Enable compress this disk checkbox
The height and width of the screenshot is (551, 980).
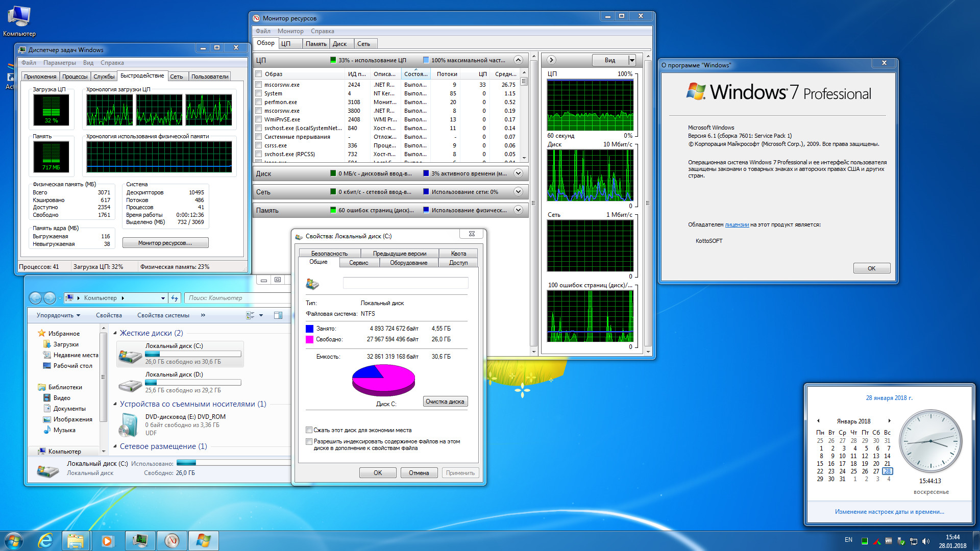coord(309,430)
